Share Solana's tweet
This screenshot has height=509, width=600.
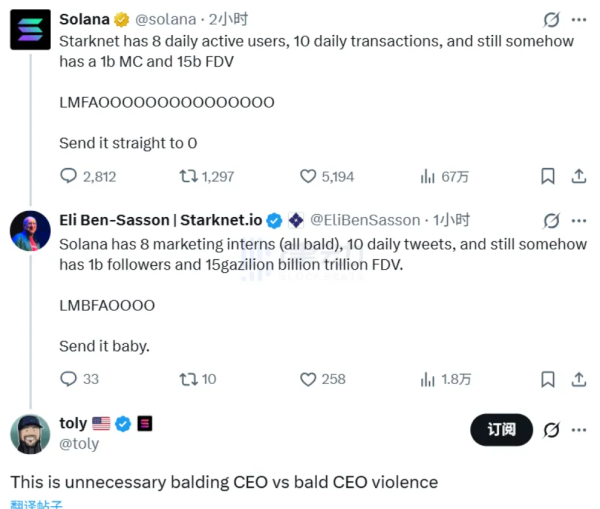pos(578,176)
